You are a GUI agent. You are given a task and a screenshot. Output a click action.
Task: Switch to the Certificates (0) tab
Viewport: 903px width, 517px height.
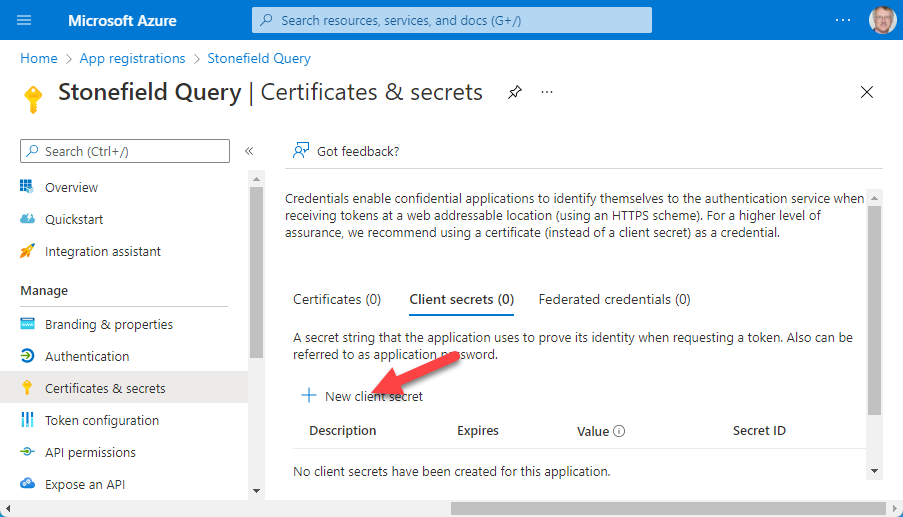pyautogui.click(x=336, y=299)
